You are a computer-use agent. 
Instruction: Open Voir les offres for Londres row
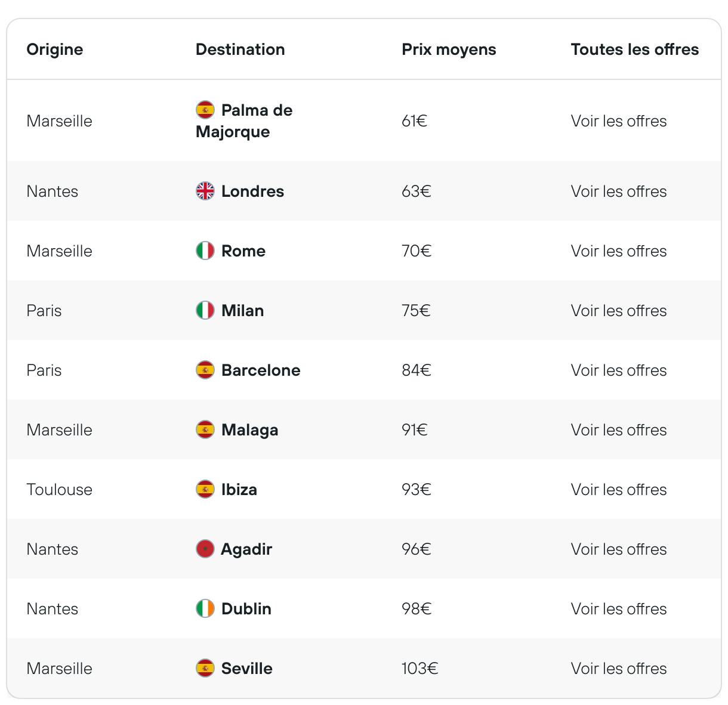point(619,191)
